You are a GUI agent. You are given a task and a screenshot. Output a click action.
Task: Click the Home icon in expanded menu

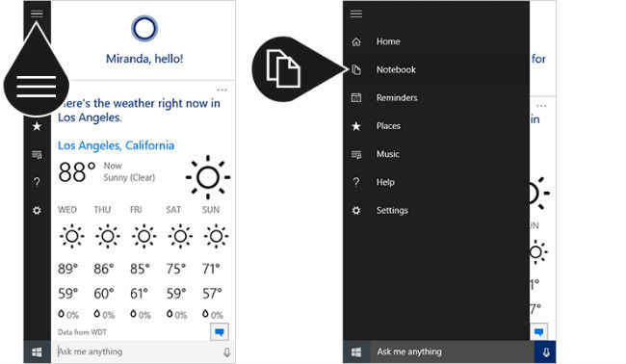356,41
